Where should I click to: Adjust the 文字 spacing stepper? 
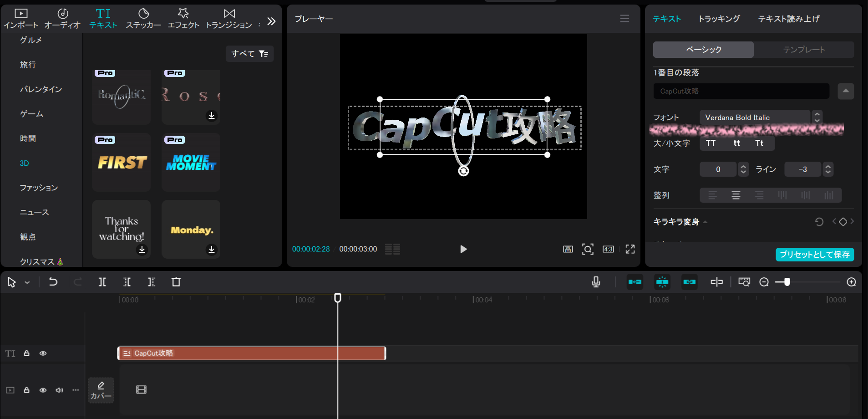(x=743, y=169)
